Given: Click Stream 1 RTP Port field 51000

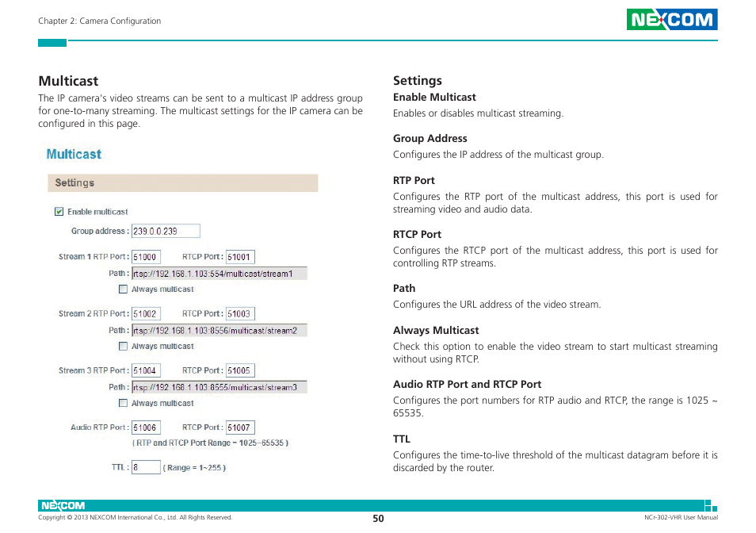Looking at the screenshot, I should click(146, 257).
